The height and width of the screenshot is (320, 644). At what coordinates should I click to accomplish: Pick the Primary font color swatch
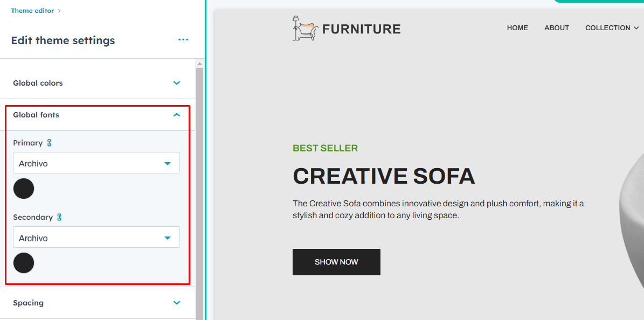click(x=24, y=189)
